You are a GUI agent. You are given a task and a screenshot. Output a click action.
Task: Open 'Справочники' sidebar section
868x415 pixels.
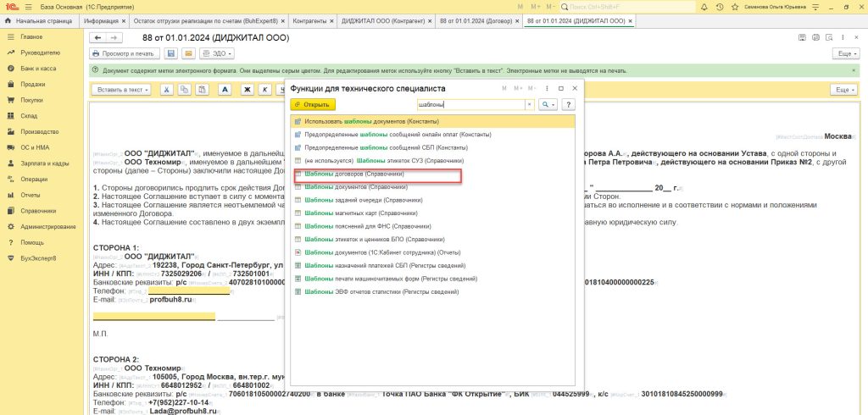[38, 211]
